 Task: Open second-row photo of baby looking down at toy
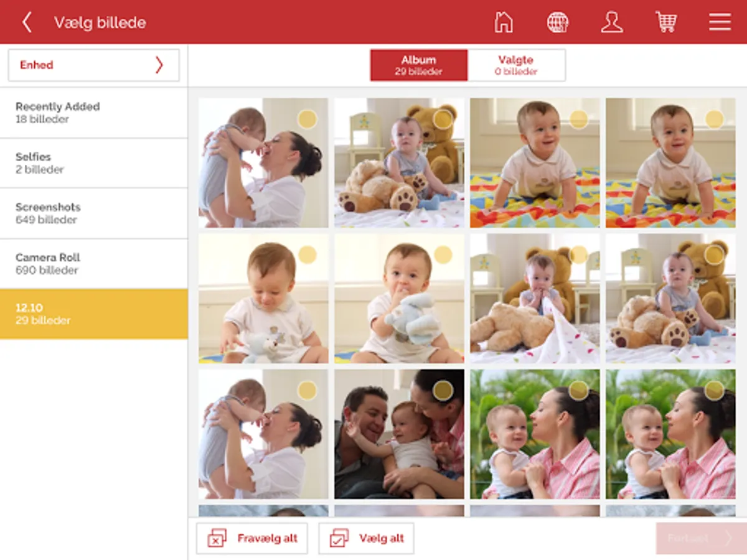[x=263, y=299]
